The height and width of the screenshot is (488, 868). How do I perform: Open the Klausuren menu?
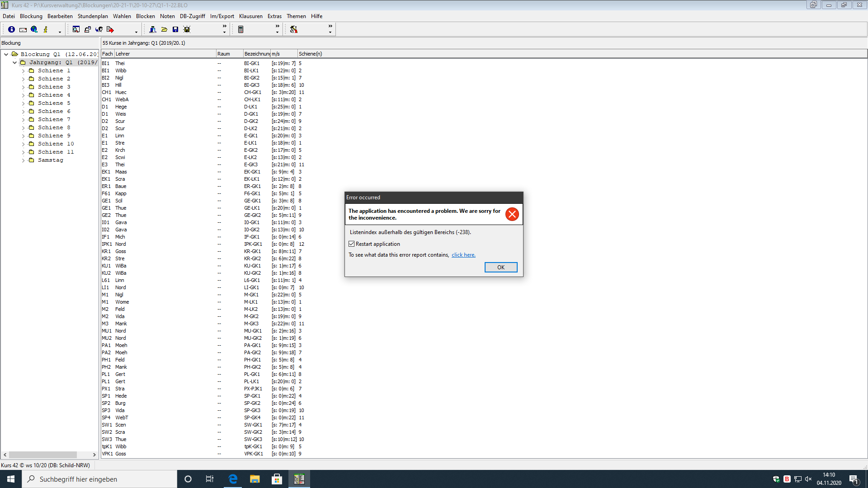251,16
